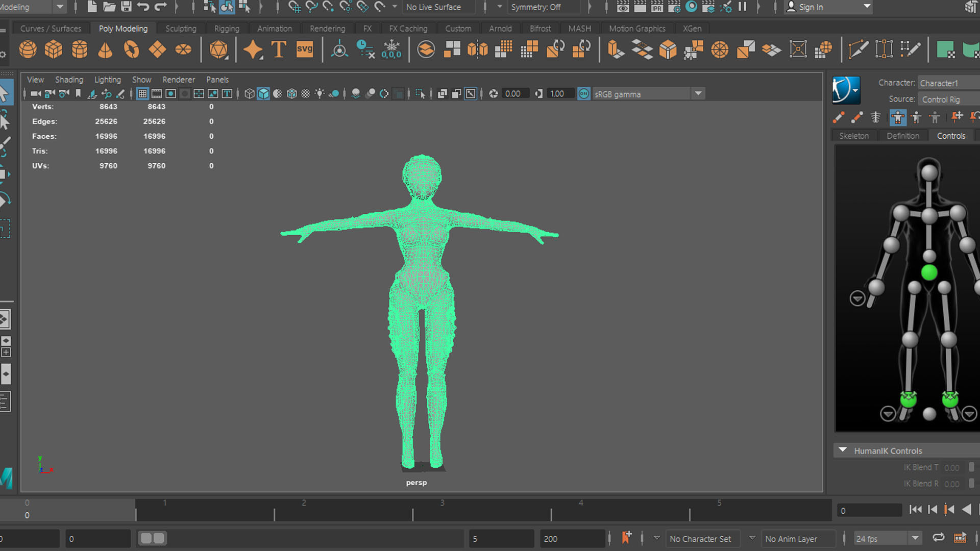980x551 pixels.
Task: Open the Sign In dropdown
Action: (828, 7)
